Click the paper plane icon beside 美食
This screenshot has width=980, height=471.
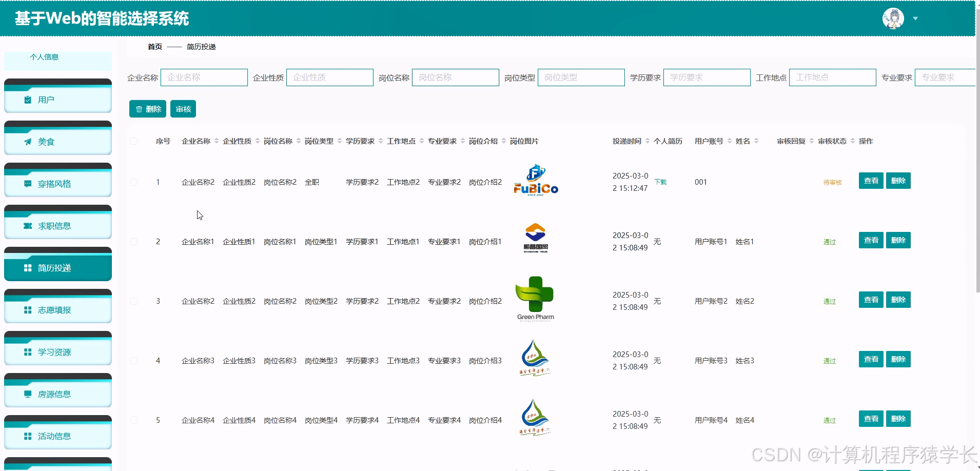[28, 142]
